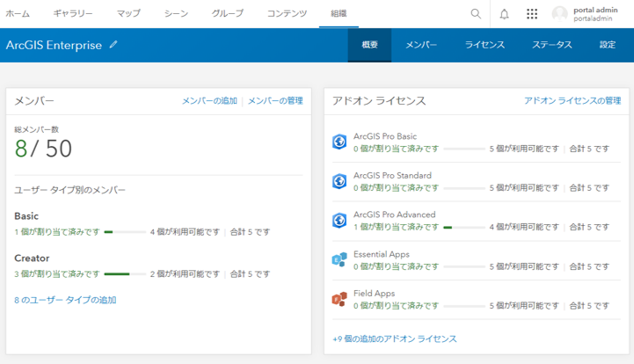Viewport: 634px width, 364px height.
Task: Click the アドオン ライセンス panel heading
Action: coord(379,101)
